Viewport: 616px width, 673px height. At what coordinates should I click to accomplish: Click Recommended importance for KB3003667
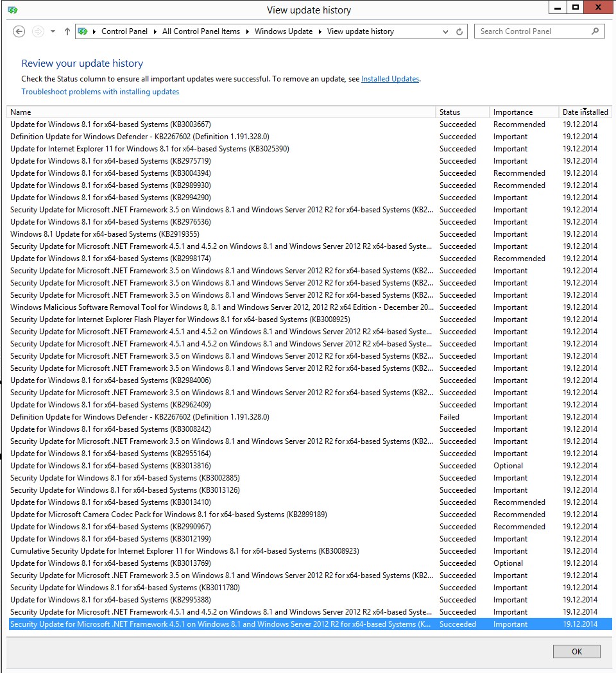pos(519,124)
